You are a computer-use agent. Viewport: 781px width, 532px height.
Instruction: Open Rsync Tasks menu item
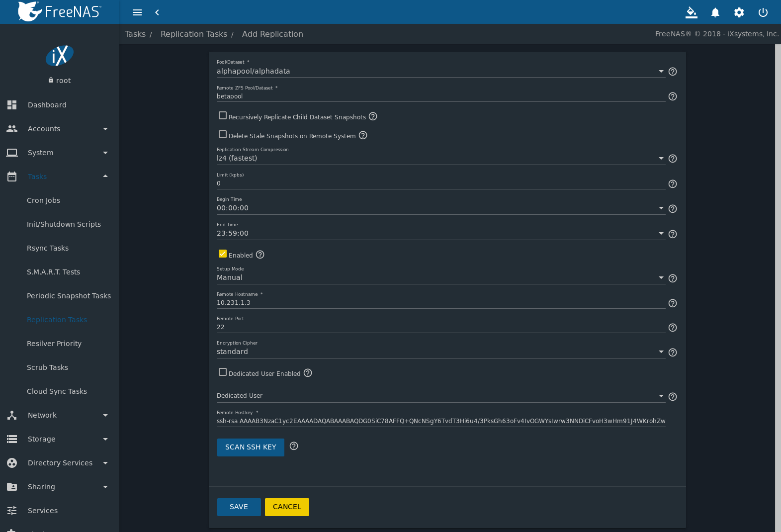(60, 248)
